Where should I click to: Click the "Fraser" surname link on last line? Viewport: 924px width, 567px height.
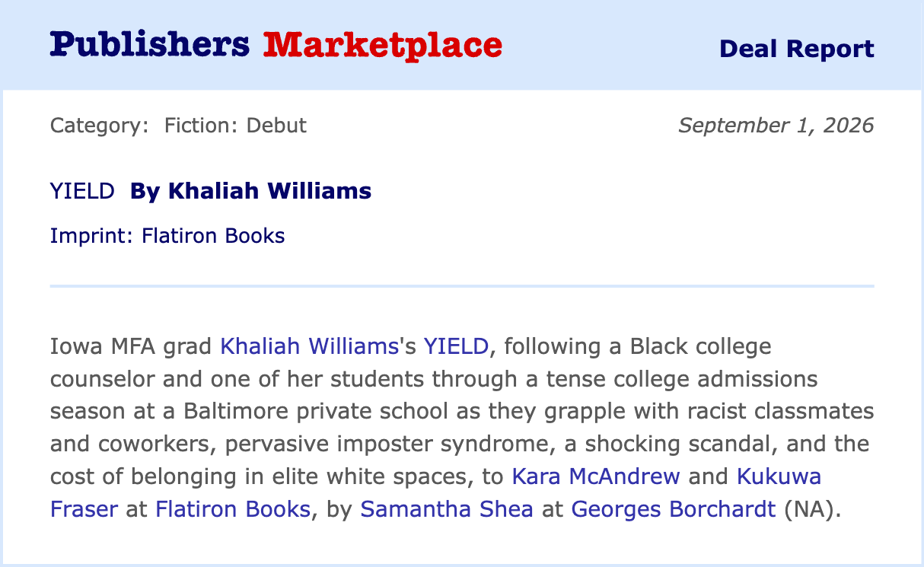pos(84,509)
